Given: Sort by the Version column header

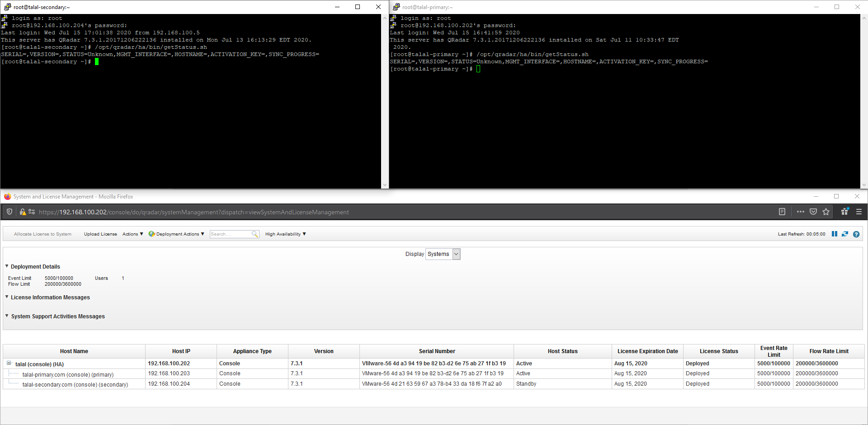Looking at the screenshot, I should point(324,351).
